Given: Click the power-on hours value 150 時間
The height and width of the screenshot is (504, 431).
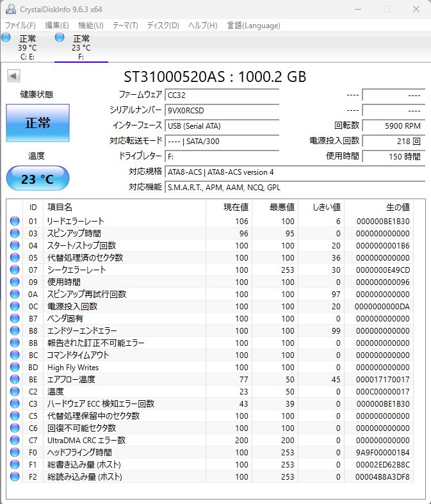Looking at the screenshot, I should pyautogui.click(x=393, y=157).
